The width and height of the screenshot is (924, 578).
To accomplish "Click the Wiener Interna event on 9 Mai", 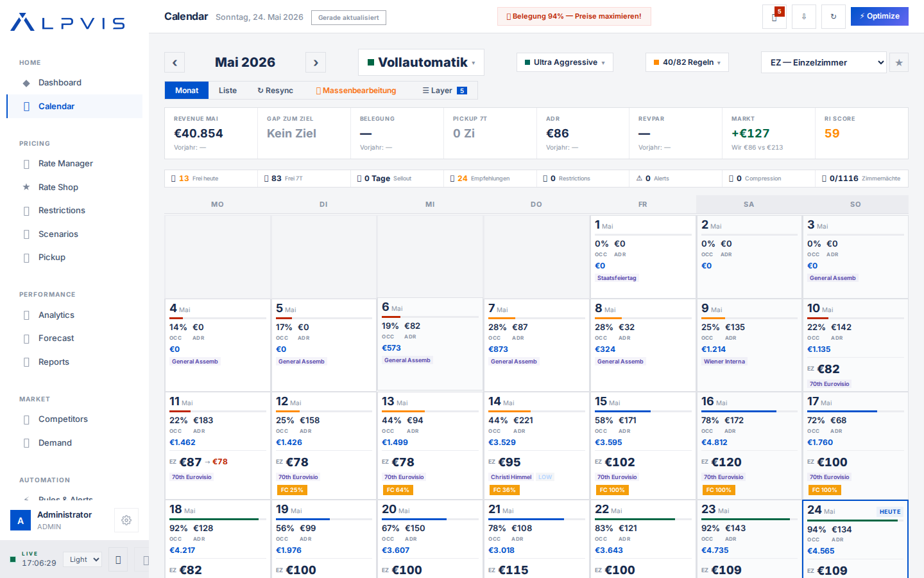I will coord(724,362).
